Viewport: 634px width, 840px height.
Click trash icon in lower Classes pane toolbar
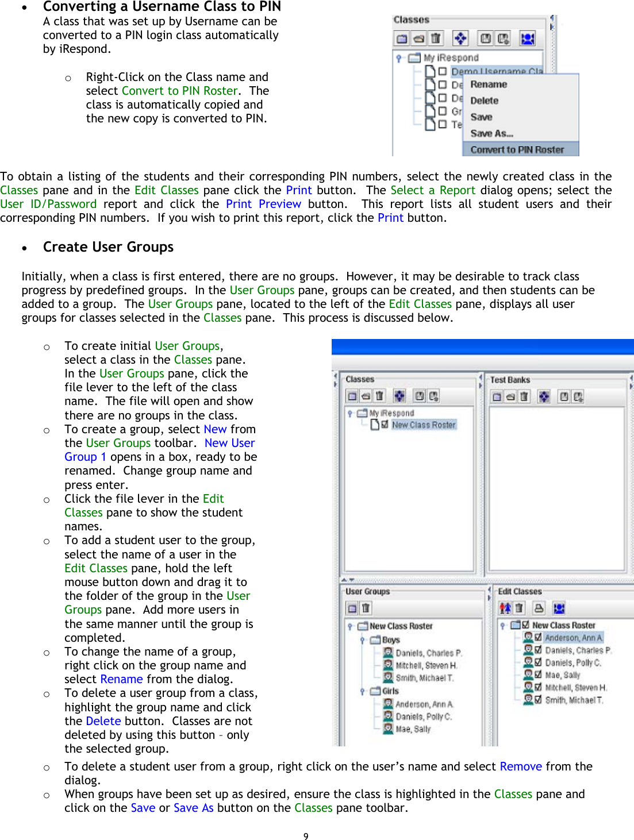pyautogui.click(x=379, y=396)
